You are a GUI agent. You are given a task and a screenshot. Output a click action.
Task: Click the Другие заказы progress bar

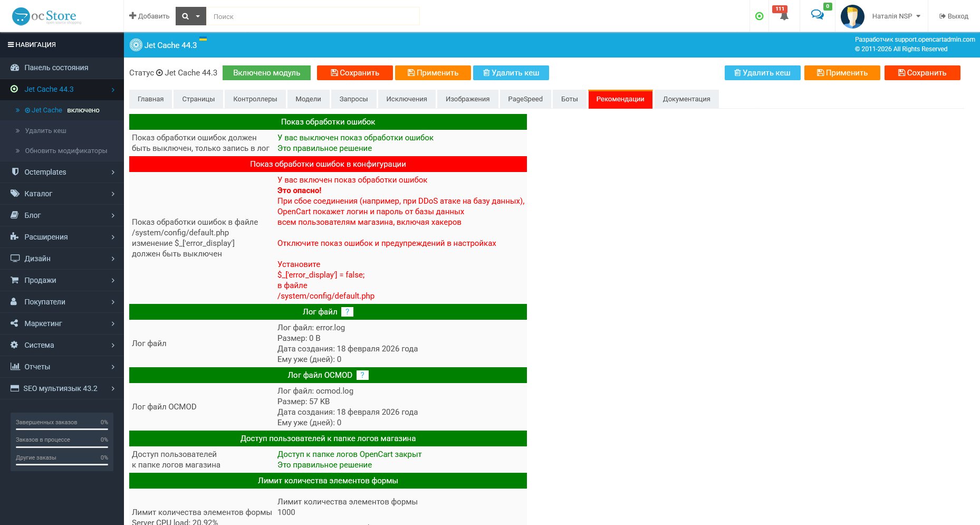tap(62, 464)
